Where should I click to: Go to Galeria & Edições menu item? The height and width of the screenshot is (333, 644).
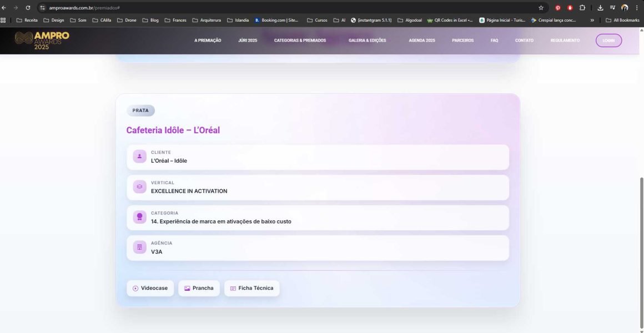tap(367, 41)
